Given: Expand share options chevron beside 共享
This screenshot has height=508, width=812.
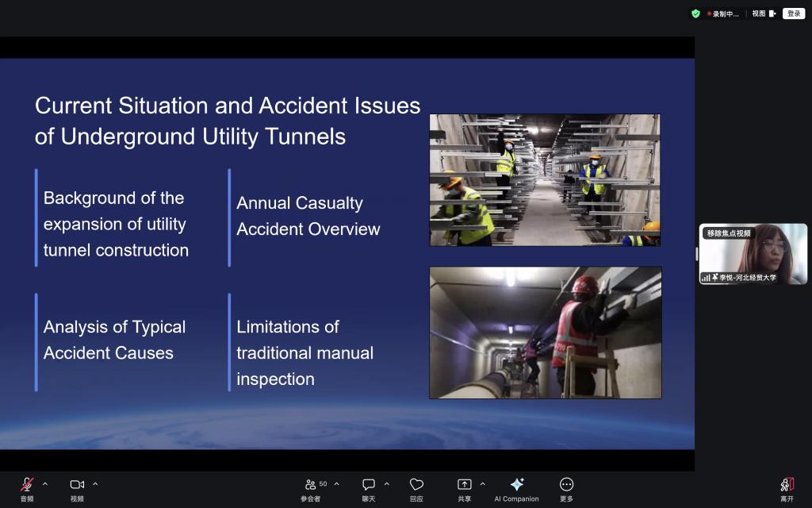Looking at the screenshot, I should [x=483, y=483].
